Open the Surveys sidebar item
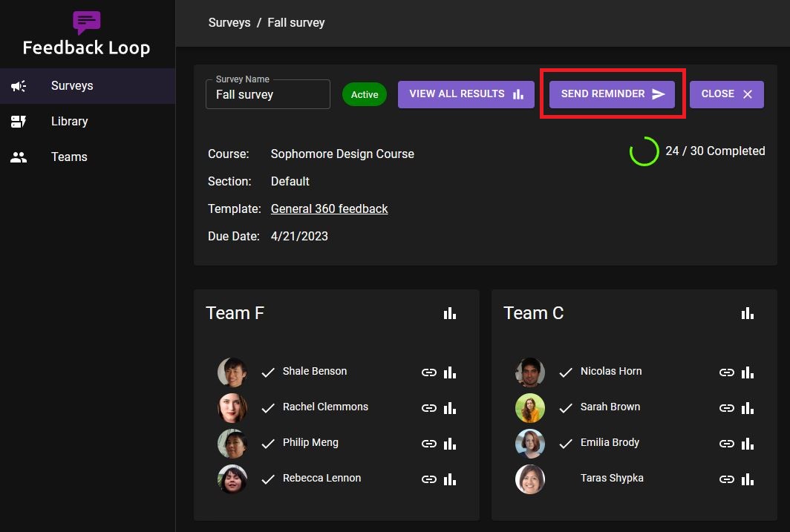Viewport: 790px width, 532px height. [x=88, y=86]
